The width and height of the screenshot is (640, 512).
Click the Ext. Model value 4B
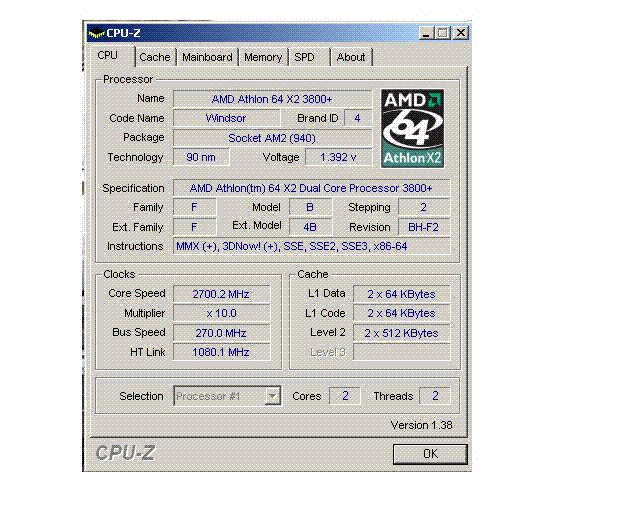pos(310,227)
